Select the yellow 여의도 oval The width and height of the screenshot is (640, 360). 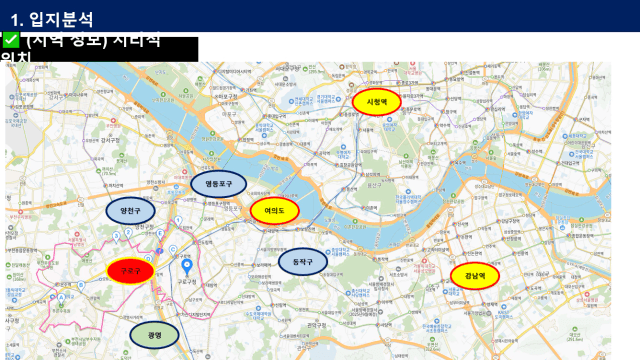(274, 211)
